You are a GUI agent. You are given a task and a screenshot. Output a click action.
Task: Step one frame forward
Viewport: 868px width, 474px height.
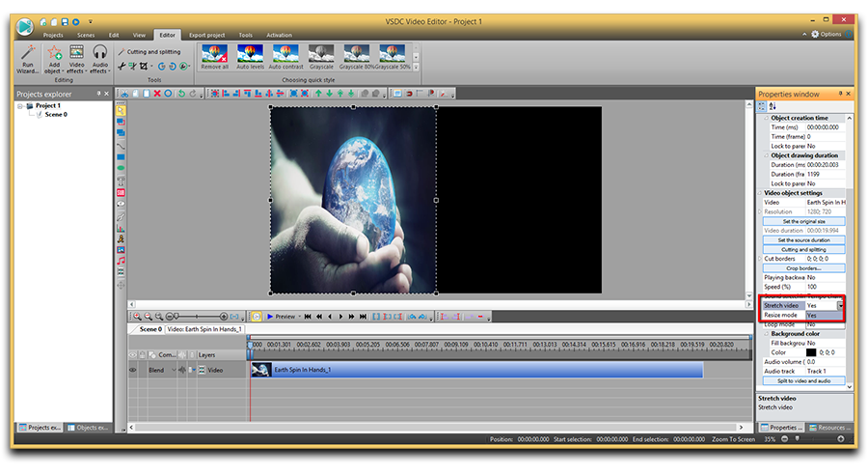coord(340,317)
